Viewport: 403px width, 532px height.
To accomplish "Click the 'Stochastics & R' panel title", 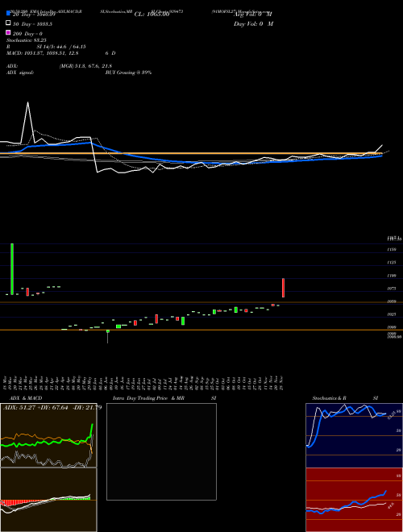I will [x=329, y=398].
